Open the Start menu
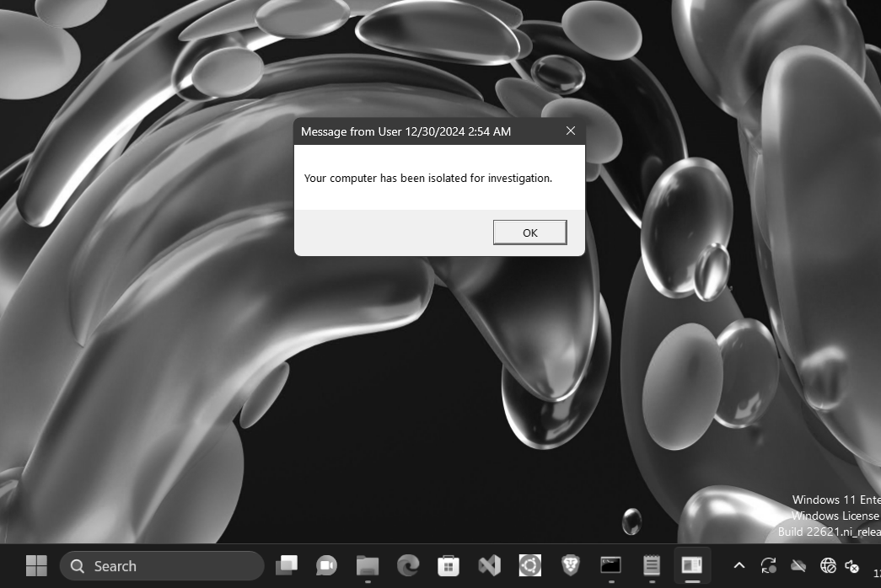The image size is (881, 588). click(x=35, y=565)
